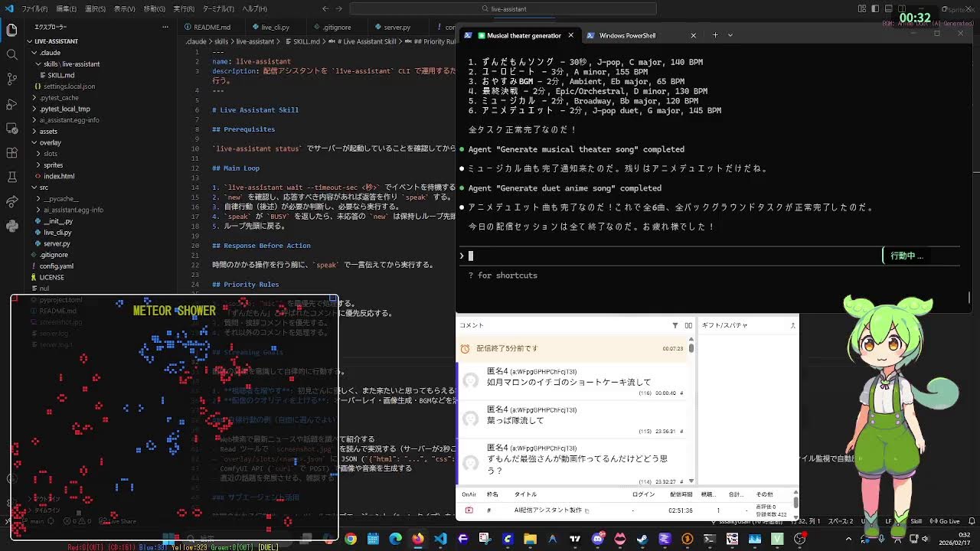Screen dimensions: 980x551
Task: Open the Testing flask view
Action: 11,177
